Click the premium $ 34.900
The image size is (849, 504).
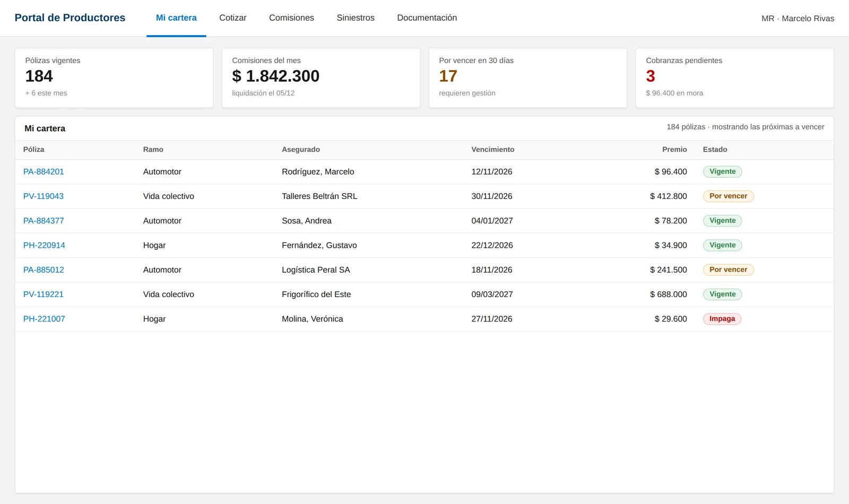coord(671,245)
